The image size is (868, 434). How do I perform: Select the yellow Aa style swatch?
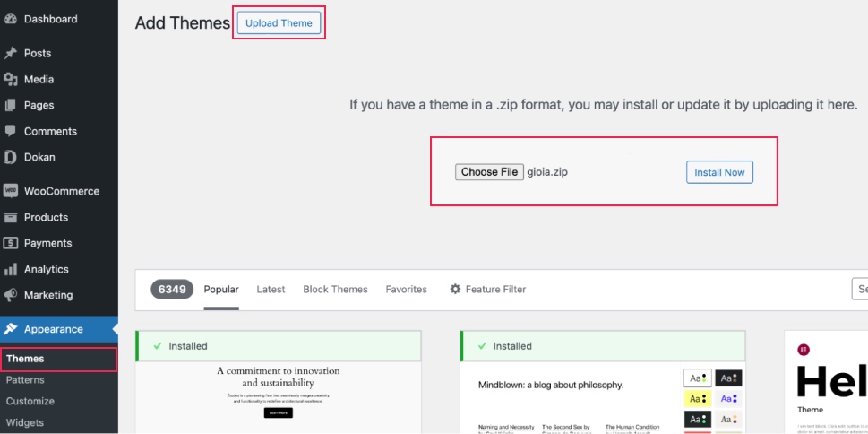(x=698, y=398)
